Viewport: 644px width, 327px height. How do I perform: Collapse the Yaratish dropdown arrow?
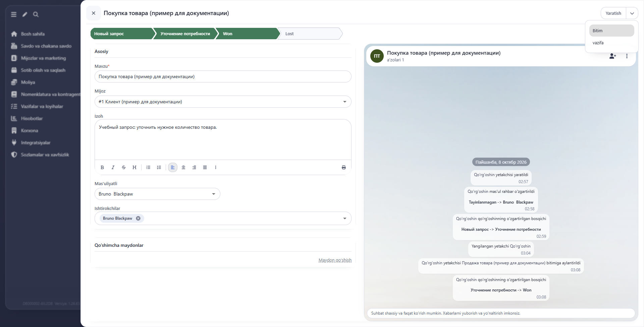632,13
